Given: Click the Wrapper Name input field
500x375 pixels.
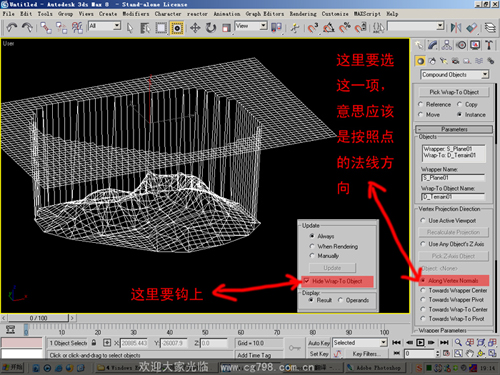Looking at the screenshot, I should point(453,178).
